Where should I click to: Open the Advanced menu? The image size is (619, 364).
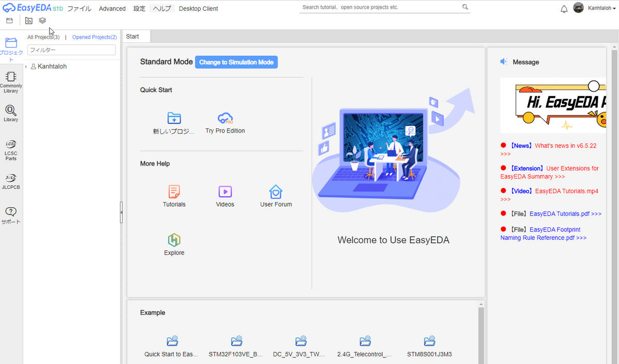(x=112, y=8)
